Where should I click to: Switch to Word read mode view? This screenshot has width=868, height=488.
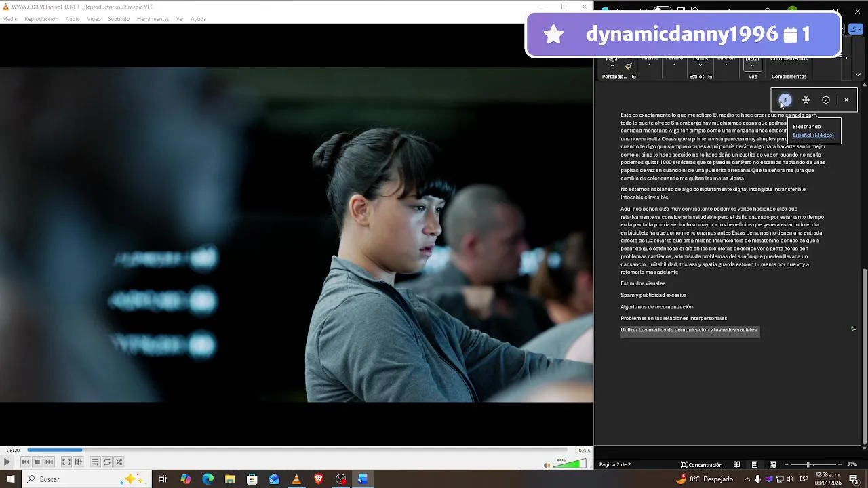click(x=736, y=464)
